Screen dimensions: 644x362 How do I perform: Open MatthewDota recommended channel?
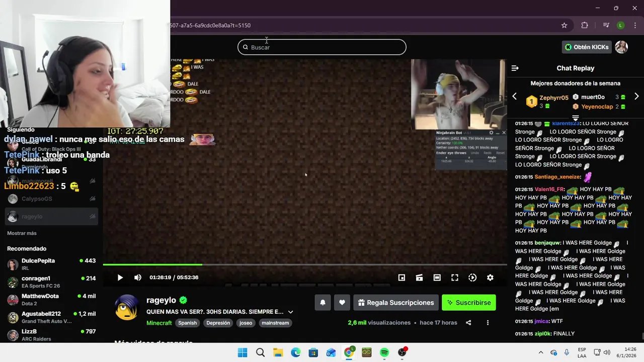pyautogui.click(x=51, y=299)
